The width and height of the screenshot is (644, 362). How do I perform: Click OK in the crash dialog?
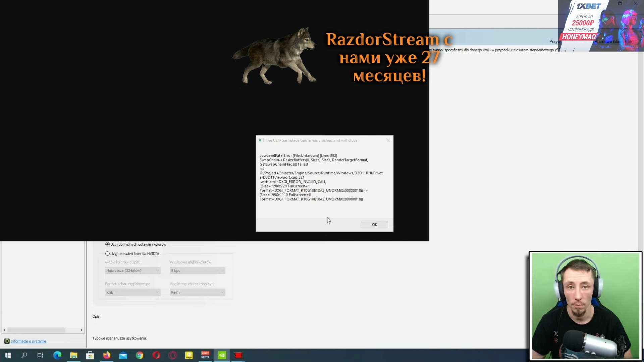(x=374, y=225)
